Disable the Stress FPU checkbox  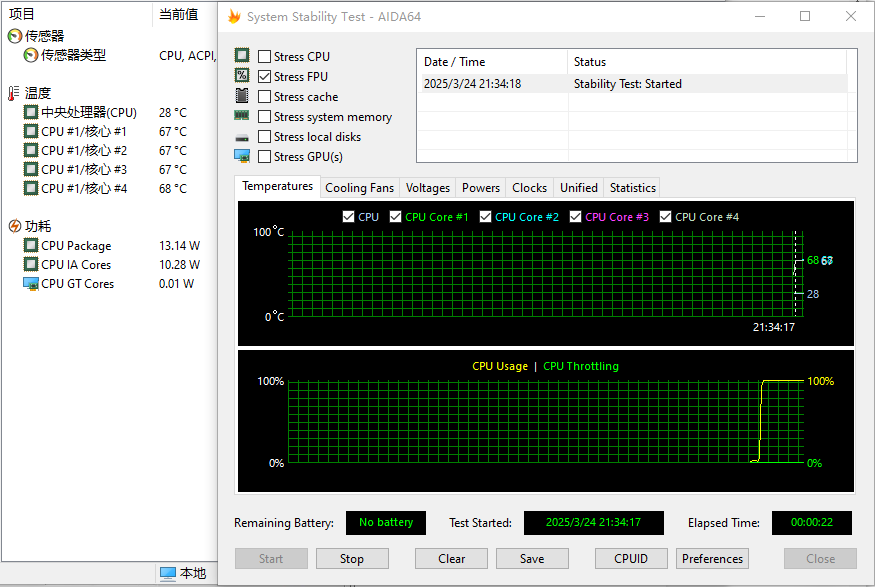(x=263, y=76)
